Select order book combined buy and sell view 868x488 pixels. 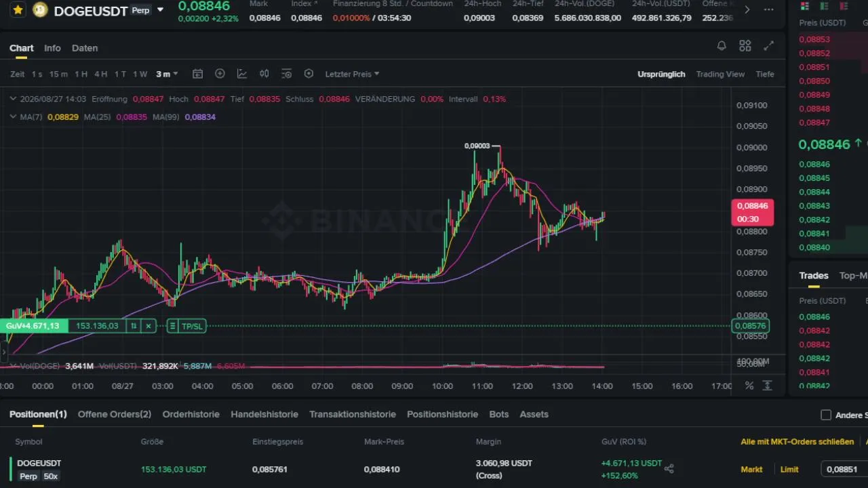(x=805, y=6)
